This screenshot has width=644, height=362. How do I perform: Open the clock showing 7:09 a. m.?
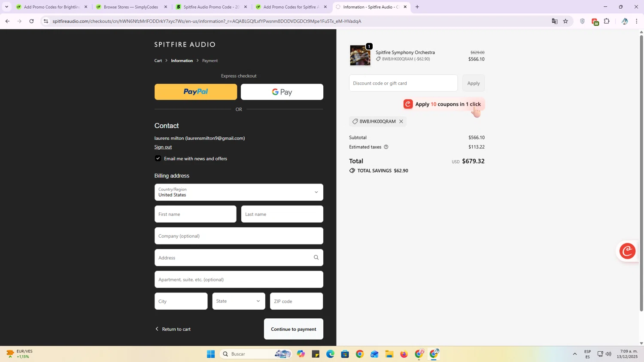click(627, 354)
